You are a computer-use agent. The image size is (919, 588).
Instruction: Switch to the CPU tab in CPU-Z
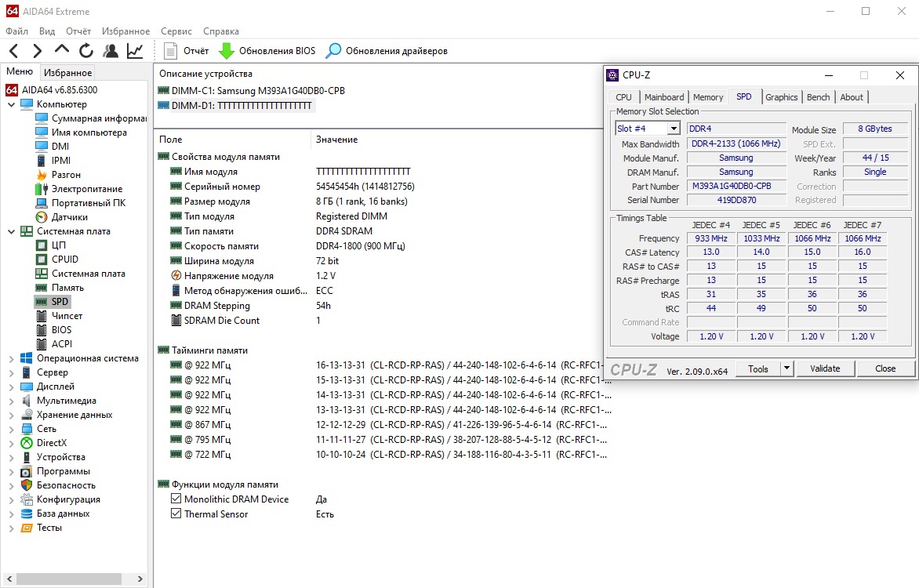(623, 97)
